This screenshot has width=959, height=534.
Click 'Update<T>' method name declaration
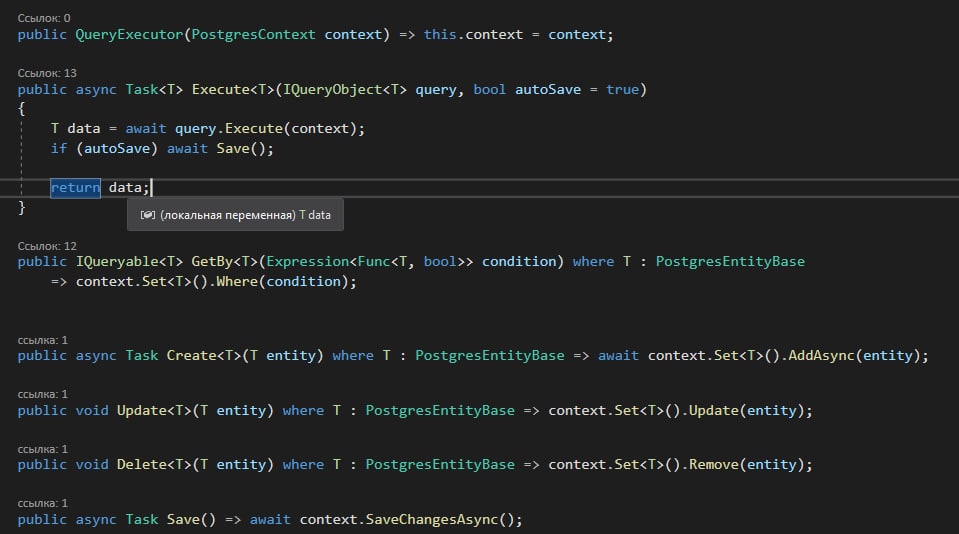(x=155, y=410)
